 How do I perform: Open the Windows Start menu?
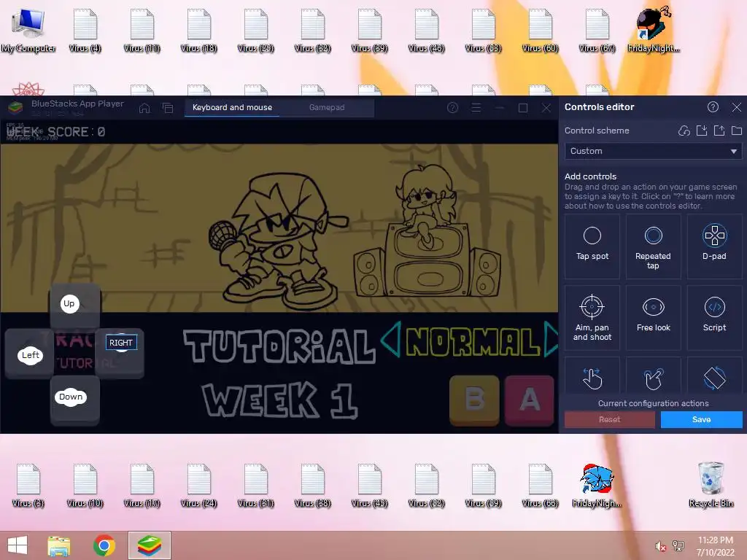18,545
